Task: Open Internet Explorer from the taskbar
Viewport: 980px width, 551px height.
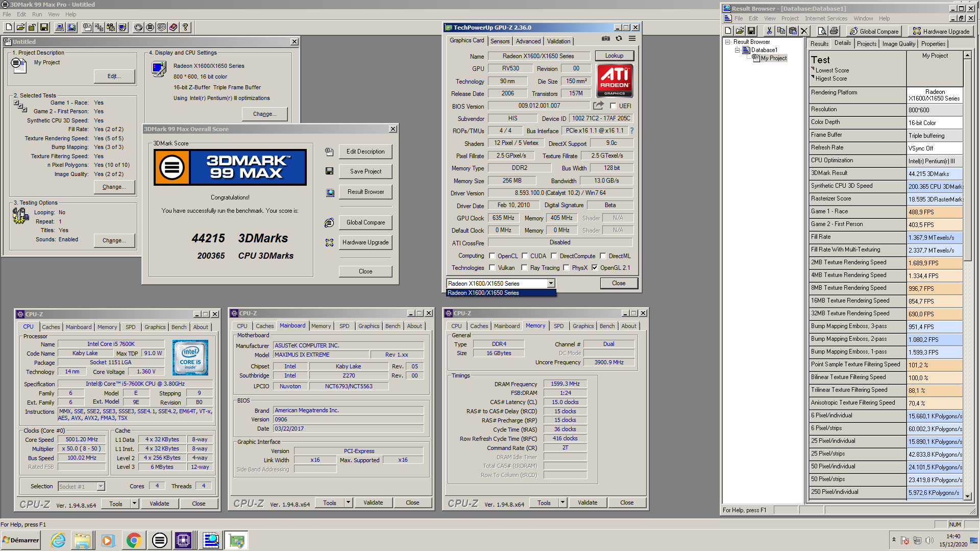Action: [58, 540]
